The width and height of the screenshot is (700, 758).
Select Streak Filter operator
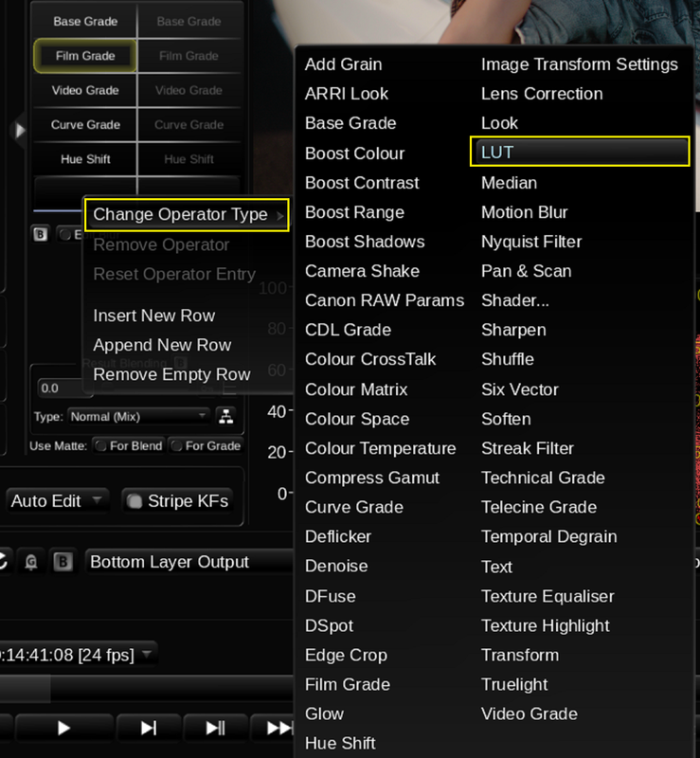pos(528,448)
